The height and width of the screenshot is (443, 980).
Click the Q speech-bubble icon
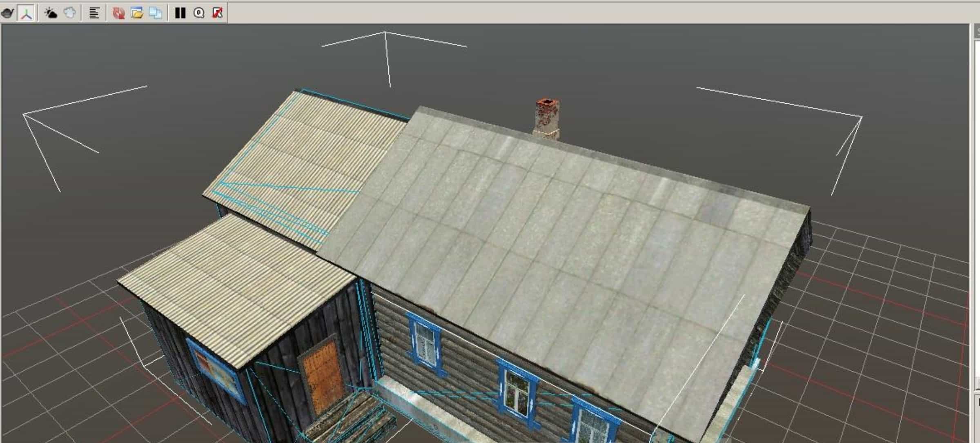[x=199, y=13]
